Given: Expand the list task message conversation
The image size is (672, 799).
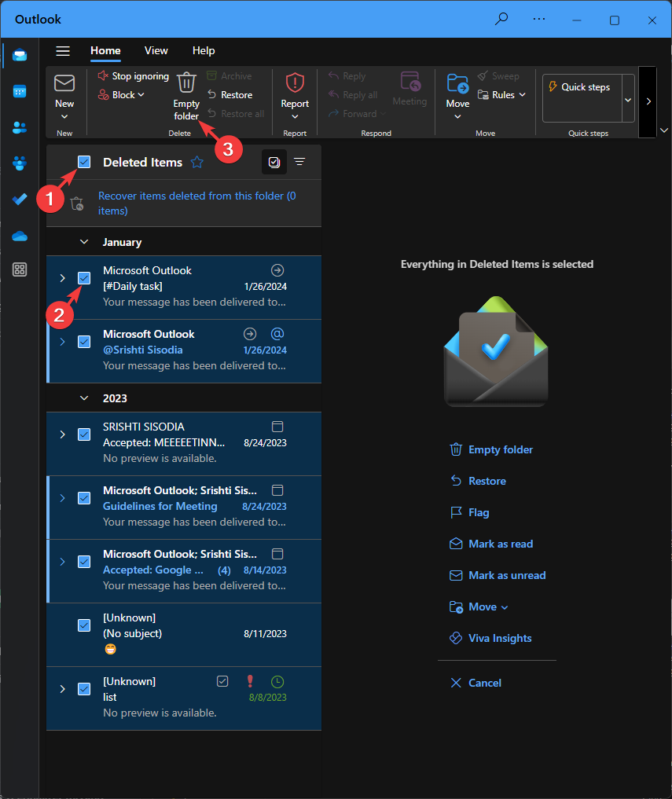Looking at the screenshot, I should [x=62, y=689].
